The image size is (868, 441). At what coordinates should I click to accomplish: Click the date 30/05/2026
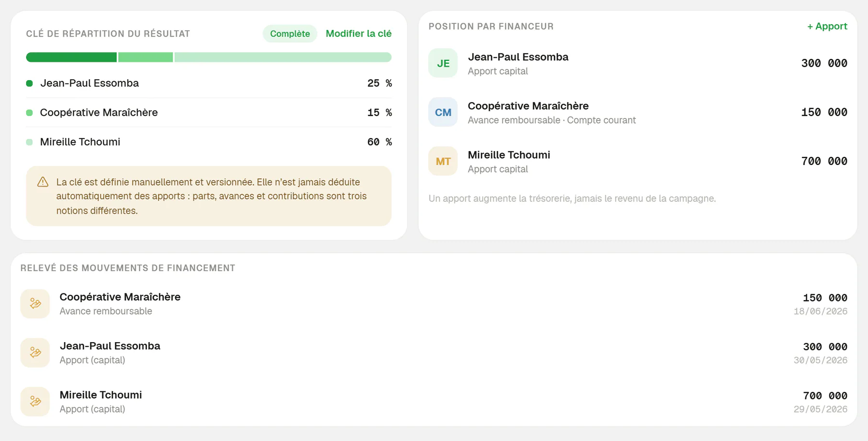coord(820,360)
